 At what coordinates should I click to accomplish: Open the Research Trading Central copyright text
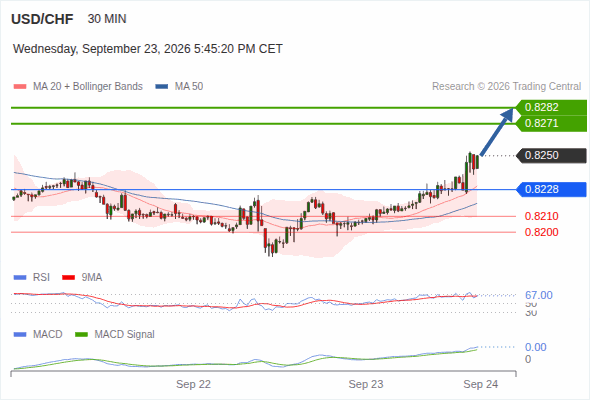pos(506,87)
